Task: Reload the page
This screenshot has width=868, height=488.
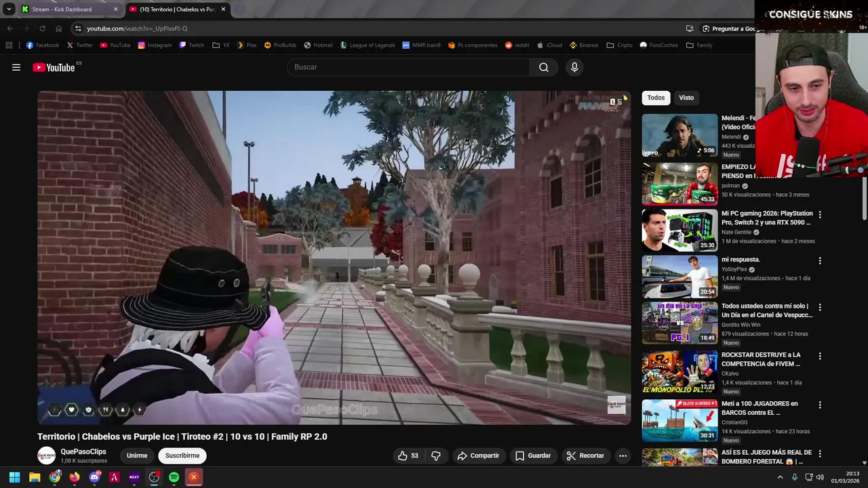Action: coord(42,28)
